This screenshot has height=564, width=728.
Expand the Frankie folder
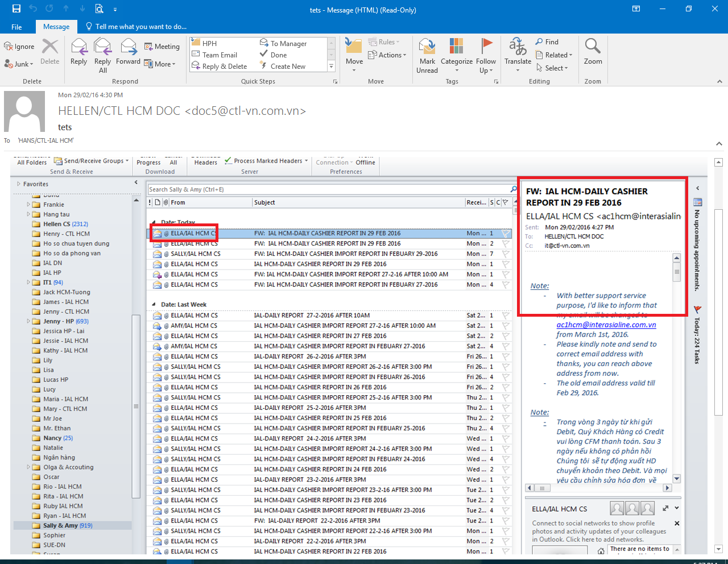(28, 205)
